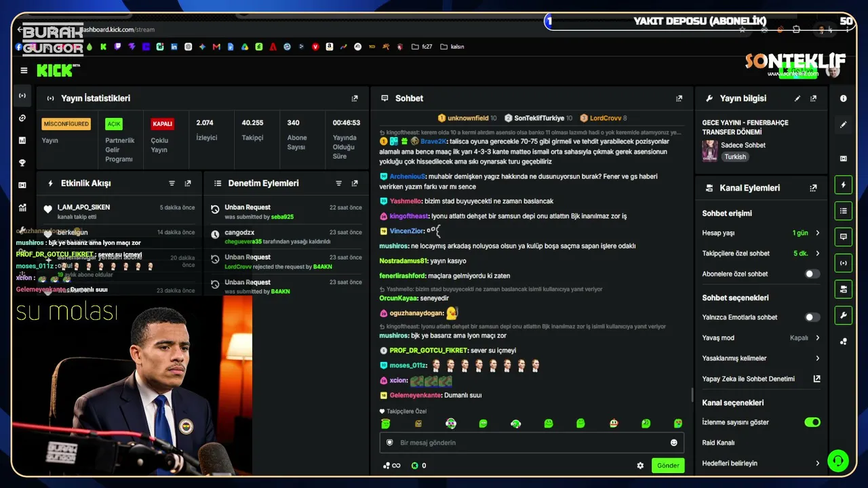Screen dimensions: 868x488
Task: Click VincenZior username in chat
Action: point(407,231)
